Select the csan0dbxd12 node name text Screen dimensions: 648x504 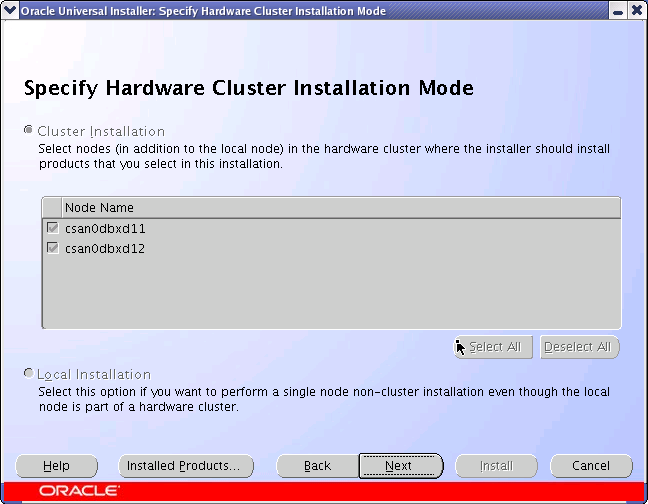coord(105,249)
